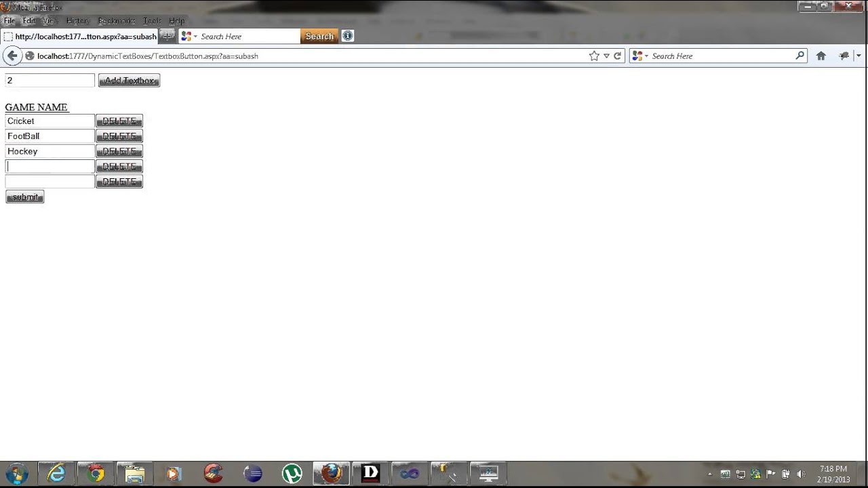Open the Eclipse taskbar icon
Viewport: 868px width, 488px height.
[x=253, y=473]
